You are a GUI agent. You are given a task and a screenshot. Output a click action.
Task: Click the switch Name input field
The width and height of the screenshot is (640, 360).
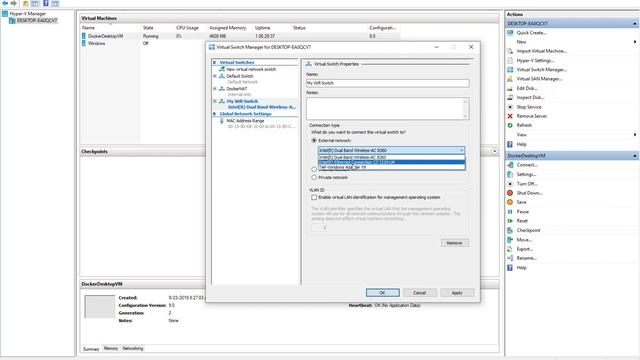(387, 83)
